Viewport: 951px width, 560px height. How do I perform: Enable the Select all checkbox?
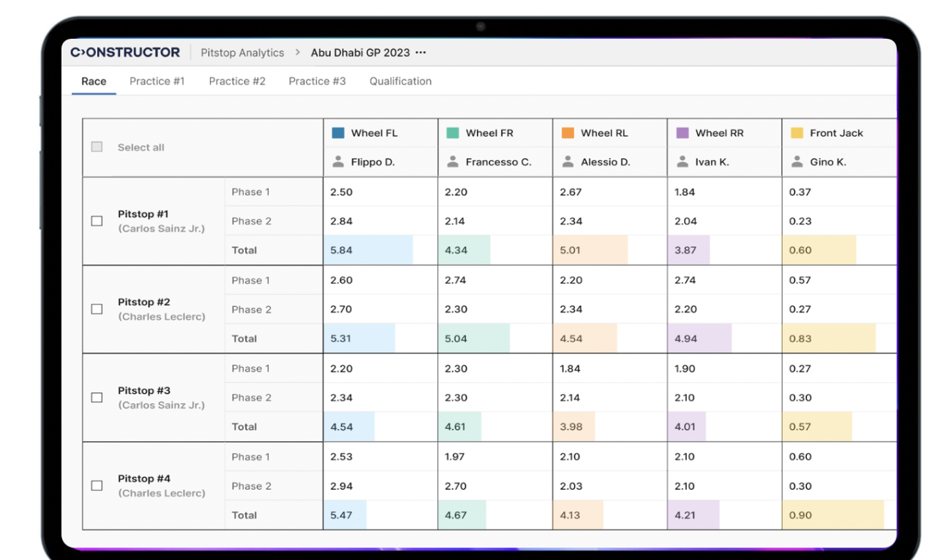tap(96, 146)
